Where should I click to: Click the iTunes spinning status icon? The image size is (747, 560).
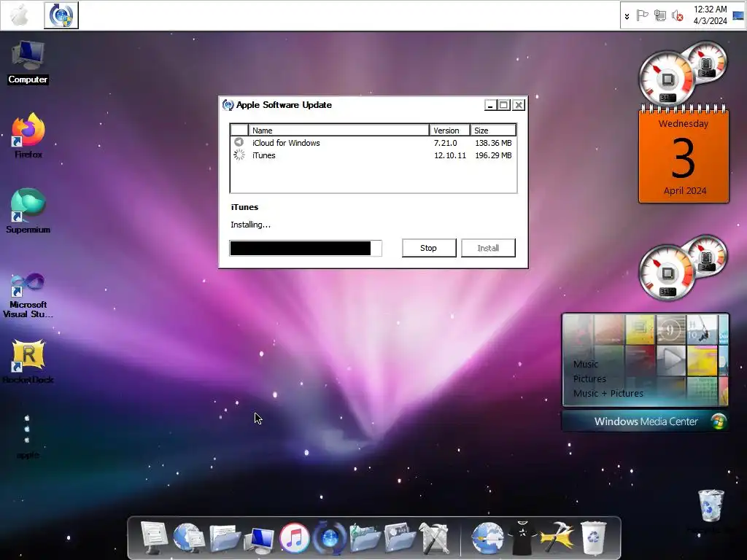[x=239, y=155]
